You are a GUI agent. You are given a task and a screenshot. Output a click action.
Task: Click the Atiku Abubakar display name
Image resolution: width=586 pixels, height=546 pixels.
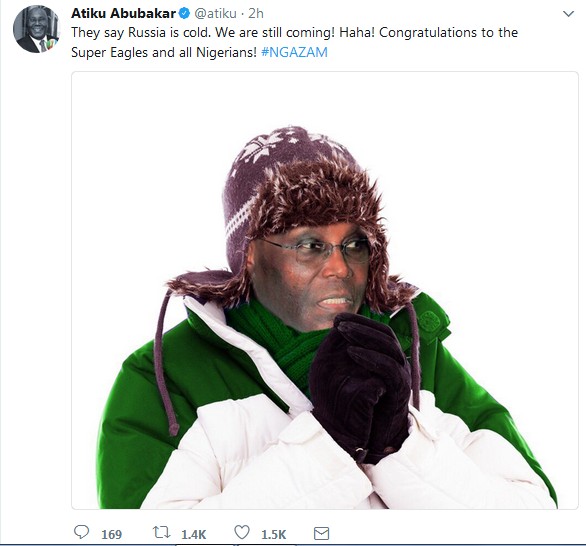(x=123, y=13)
